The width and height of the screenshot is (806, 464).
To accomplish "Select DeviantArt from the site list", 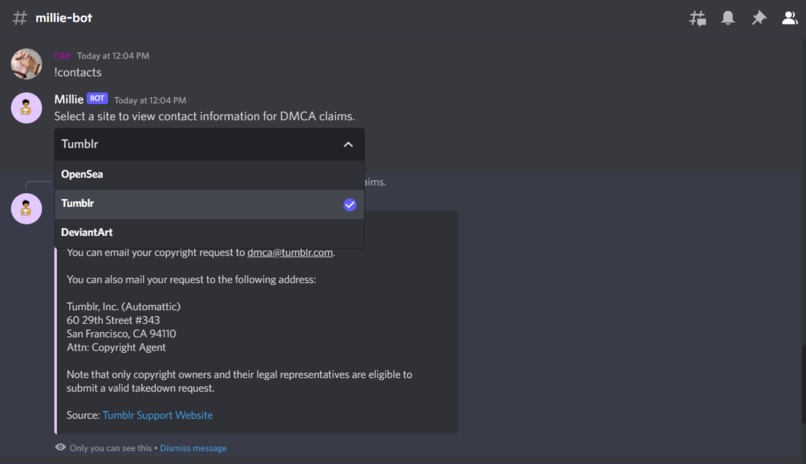I will [209, 233].
